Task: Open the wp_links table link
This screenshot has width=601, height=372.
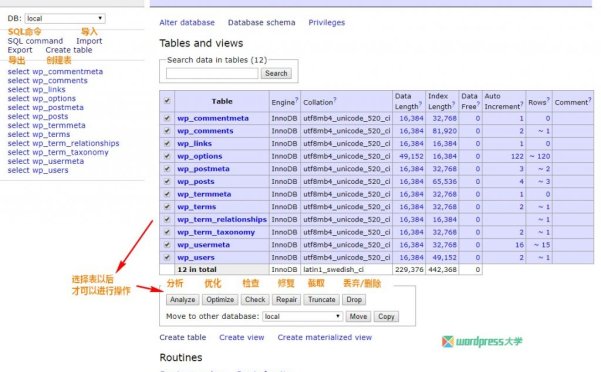Action: (194, 144)
